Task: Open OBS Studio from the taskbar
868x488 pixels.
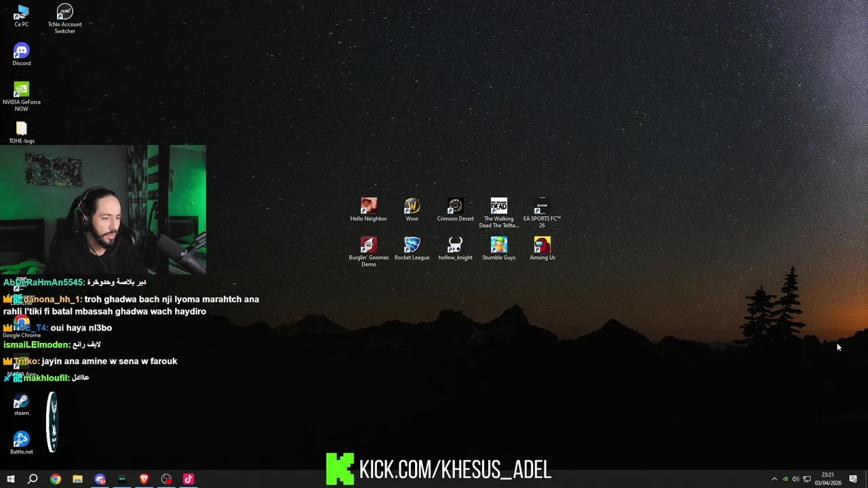Action: [x=166, y=479]
